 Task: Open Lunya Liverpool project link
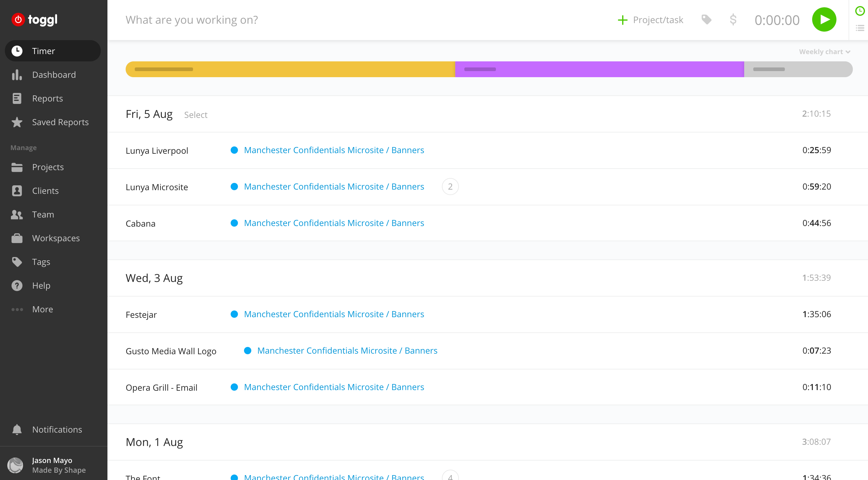coord(334,150)
